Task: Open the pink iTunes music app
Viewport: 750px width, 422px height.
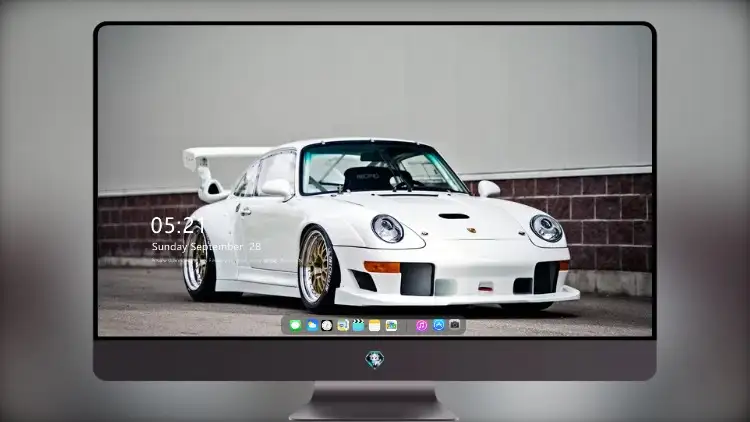Action: (421, 326)
